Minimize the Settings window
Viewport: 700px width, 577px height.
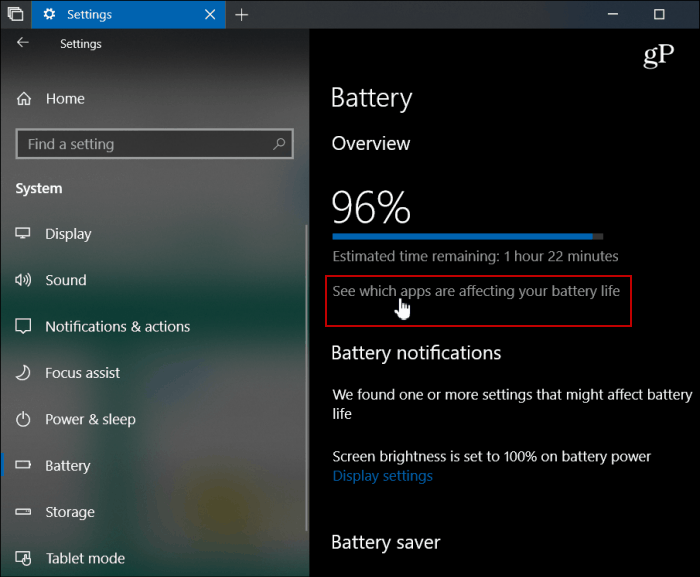point(613,14)
